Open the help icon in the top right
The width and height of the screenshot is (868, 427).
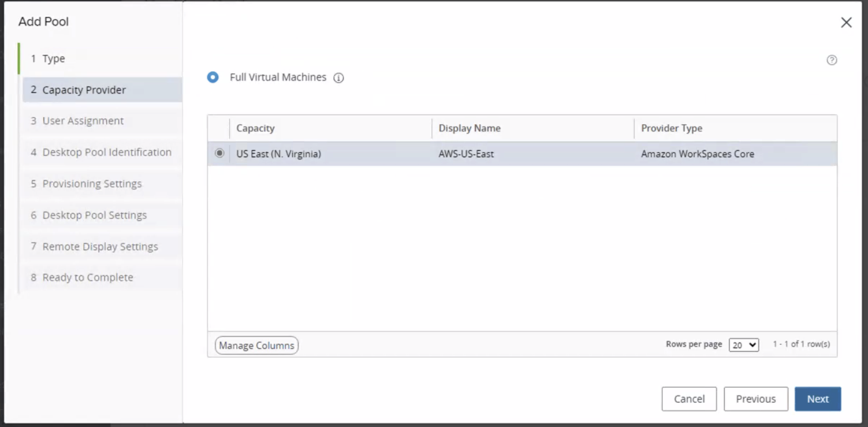(x=832, y=60)
